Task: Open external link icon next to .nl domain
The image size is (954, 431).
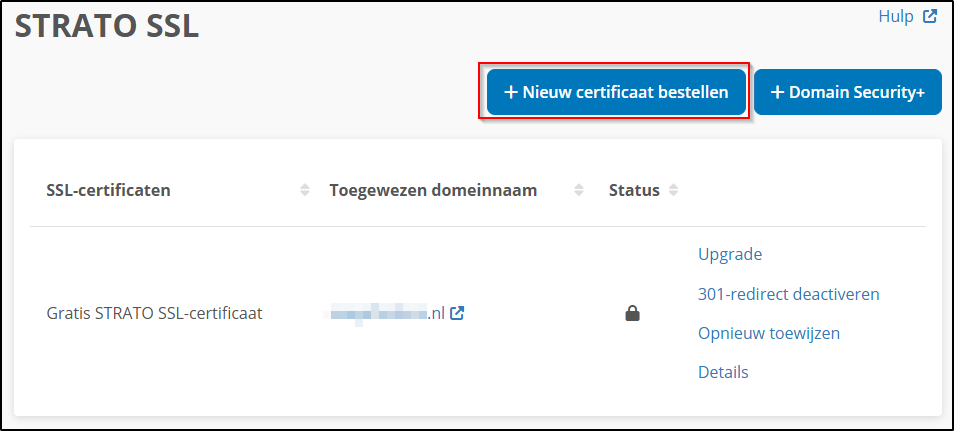Action: pyautogui.click(x=457, y=314)
